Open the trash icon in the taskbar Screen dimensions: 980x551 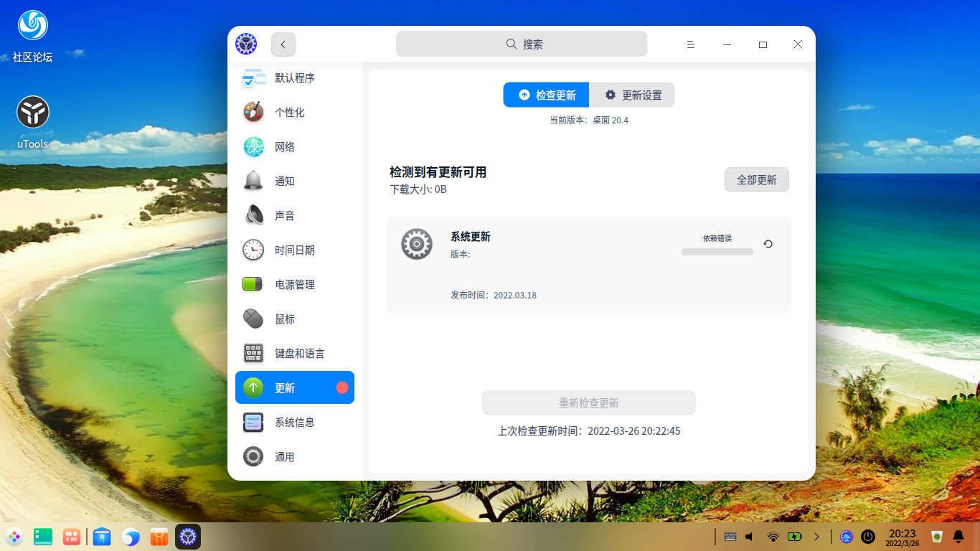point(937,537)
